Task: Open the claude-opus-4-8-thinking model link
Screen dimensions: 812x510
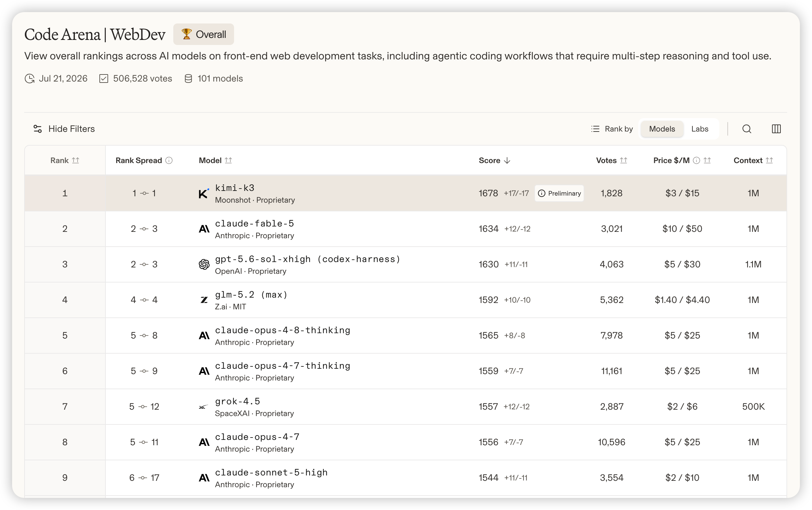Action: pyautogui.click(x=282, y=330)
